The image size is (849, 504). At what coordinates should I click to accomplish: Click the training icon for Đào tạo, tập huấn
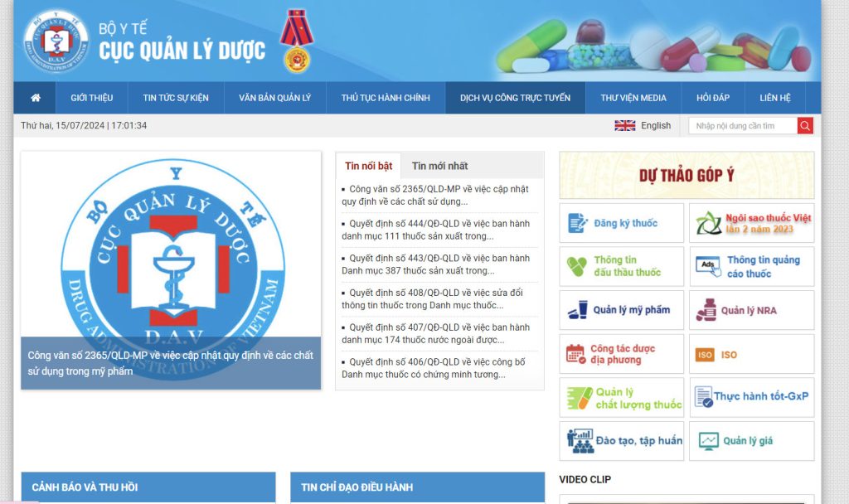[x=580, y=441]
